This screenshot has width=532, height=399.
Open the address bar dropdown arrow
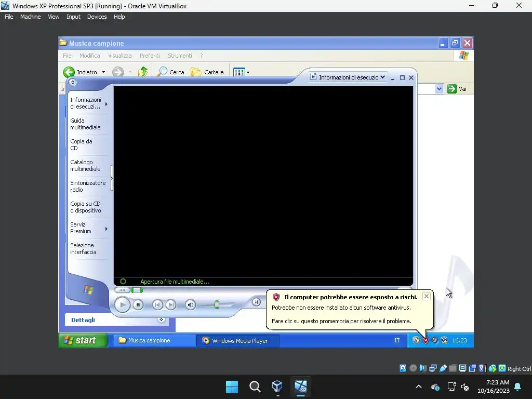point(439,89)
